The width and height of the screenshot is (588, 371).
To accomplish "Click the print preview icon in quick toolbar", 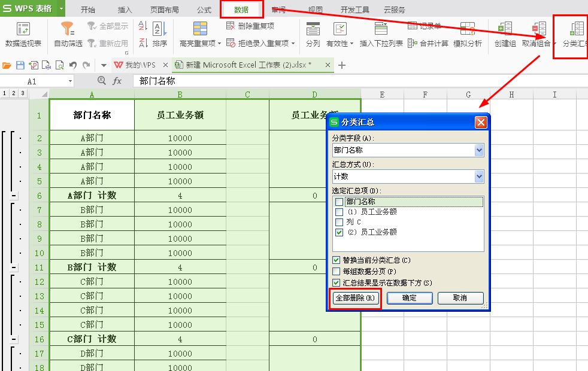I will [x=60, y=65].
